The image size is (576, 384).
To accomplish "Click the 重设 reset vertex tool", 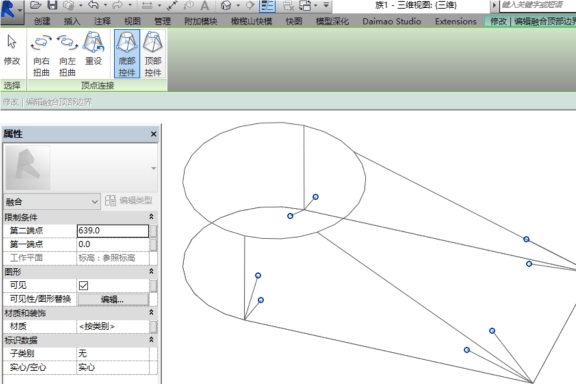I will 93,49.
